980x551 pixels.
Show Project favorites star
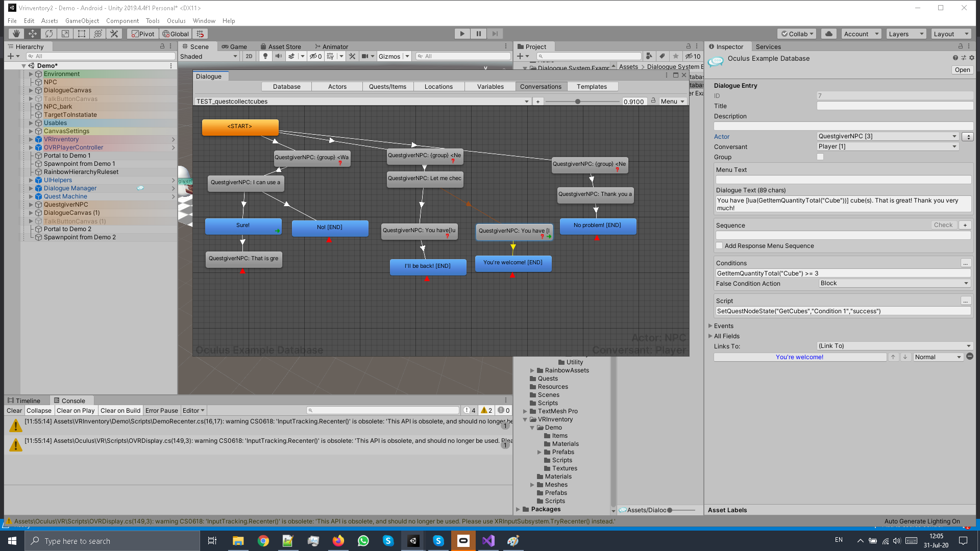[x=676, y=56]
